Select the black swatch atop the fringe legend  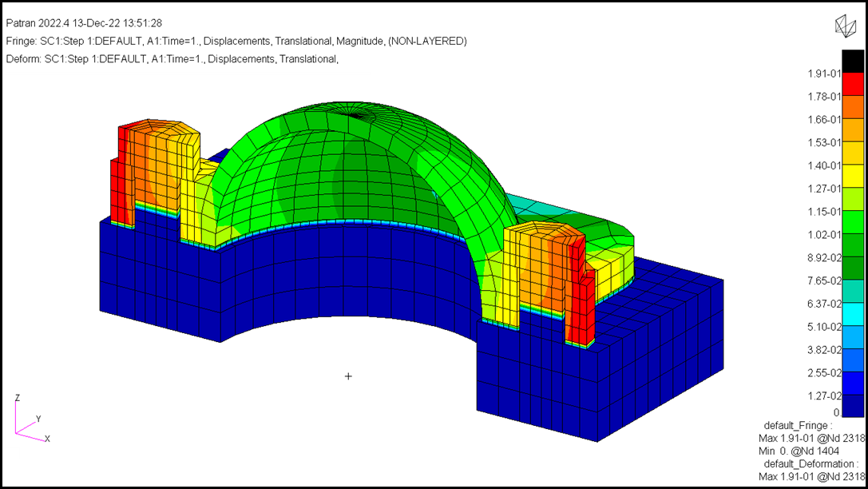pos(853,61)
